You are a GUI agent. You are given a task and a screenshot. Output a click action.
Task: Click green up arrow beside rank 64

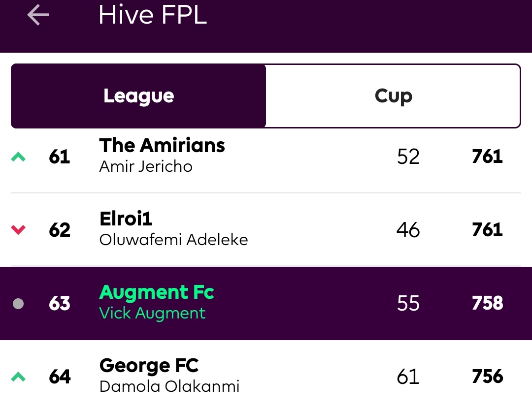(18, 377)
